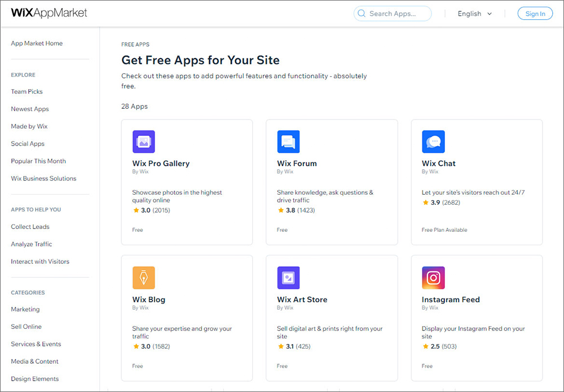Viewport: 564px width, 392px height.
Task: Click the Wix Forum app icon
Action: tap(288, 142)
